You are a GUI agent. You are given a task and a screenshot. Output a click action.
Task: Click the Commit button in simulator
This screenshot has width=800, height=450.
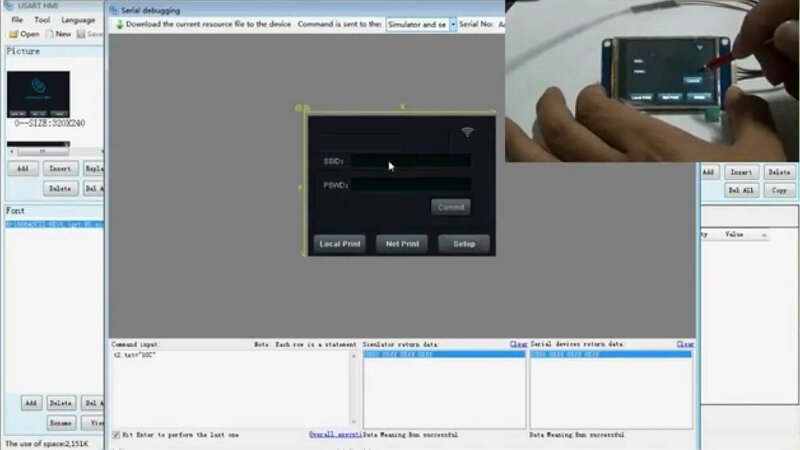click(451, 207)
